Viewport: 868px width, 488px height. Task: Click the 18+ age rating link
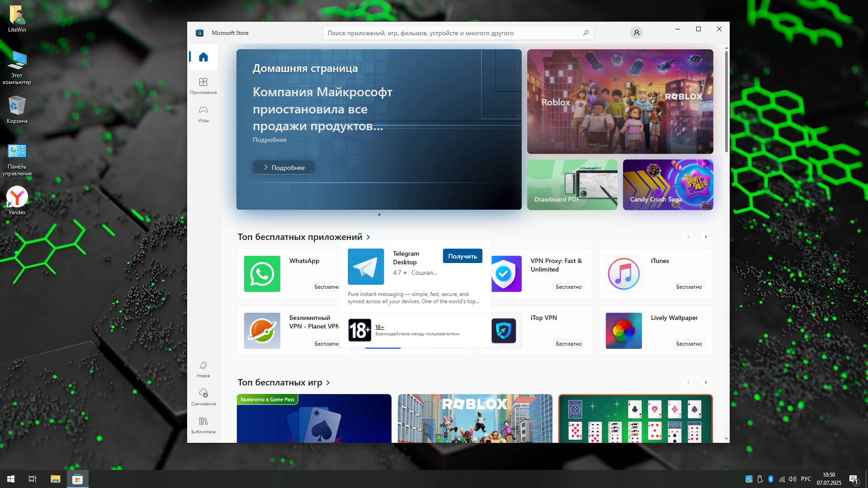click(x=379, y=327)
